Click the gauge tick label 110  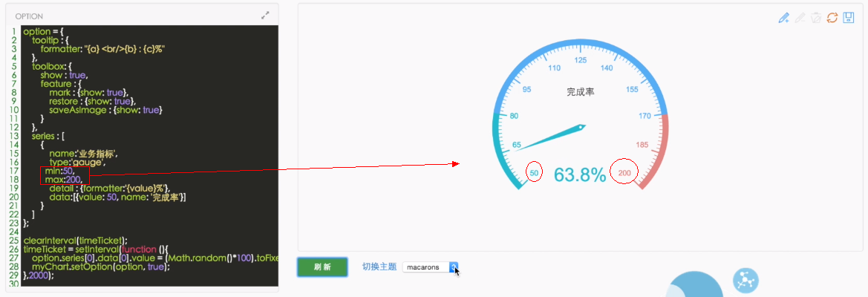[554, 68]
